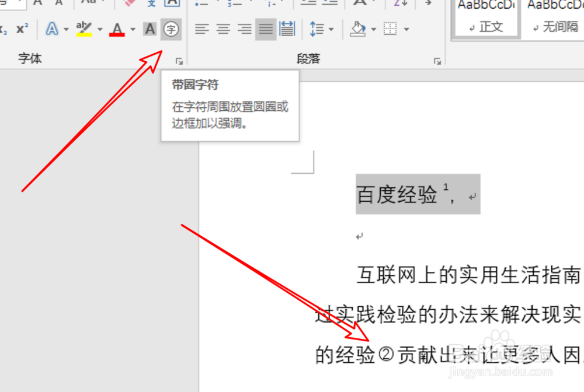Toggle justify alignment in paragraph group
584x392 pixels.
[265, 29]
